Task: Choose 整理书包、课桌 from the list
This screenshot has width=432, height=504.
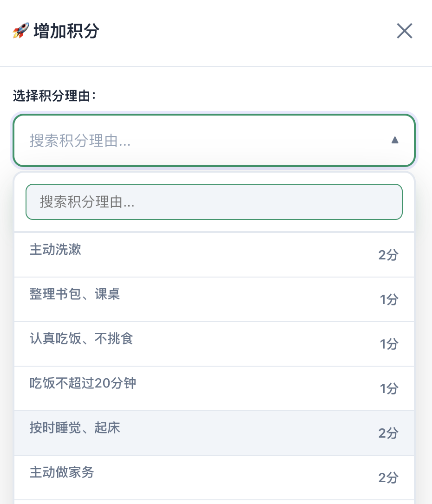Action: (75, 294)
